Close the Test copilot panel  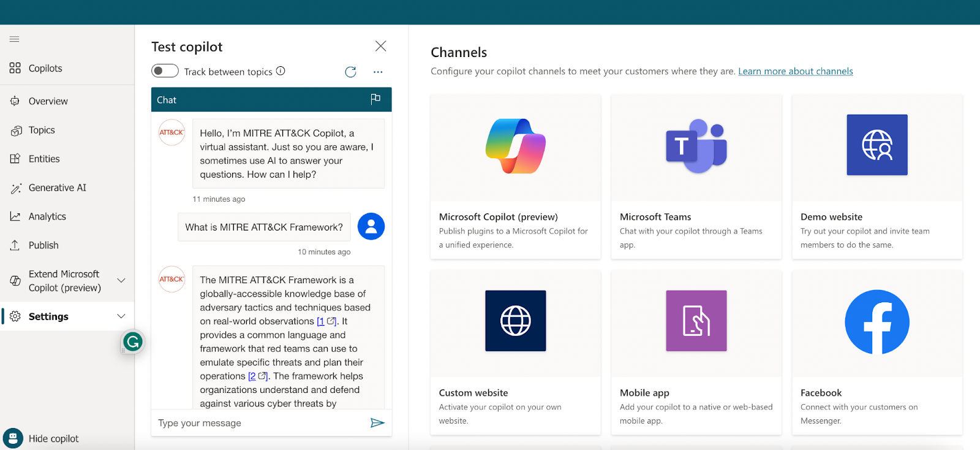point(380,46)
